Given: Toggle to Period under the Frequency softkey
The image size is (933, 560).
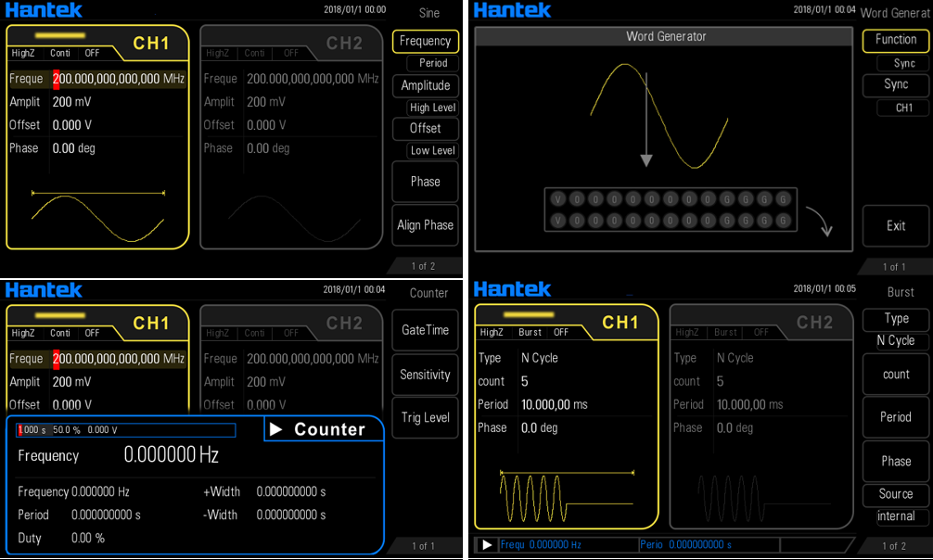Looking at the screenshot, I should 432,64.
